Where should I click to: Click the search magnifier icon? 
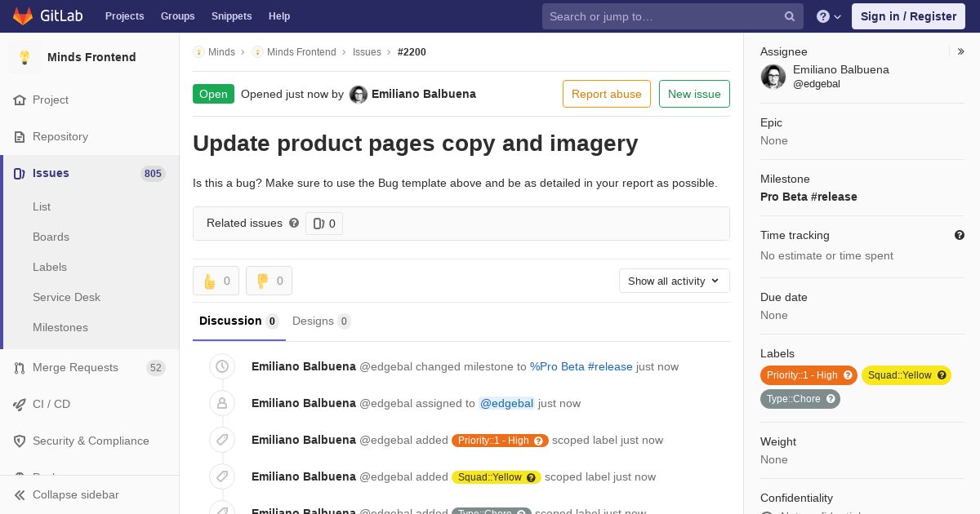[x=790, y=16]
